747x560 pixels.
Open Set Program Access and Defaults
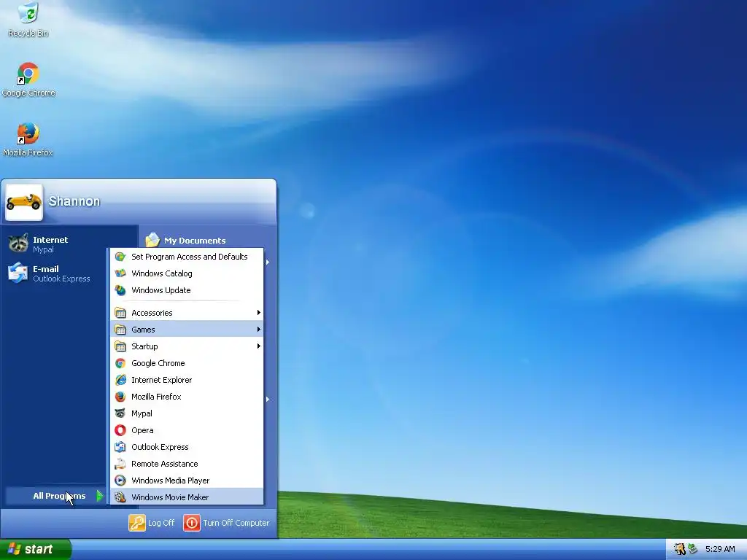click(187, 257)
